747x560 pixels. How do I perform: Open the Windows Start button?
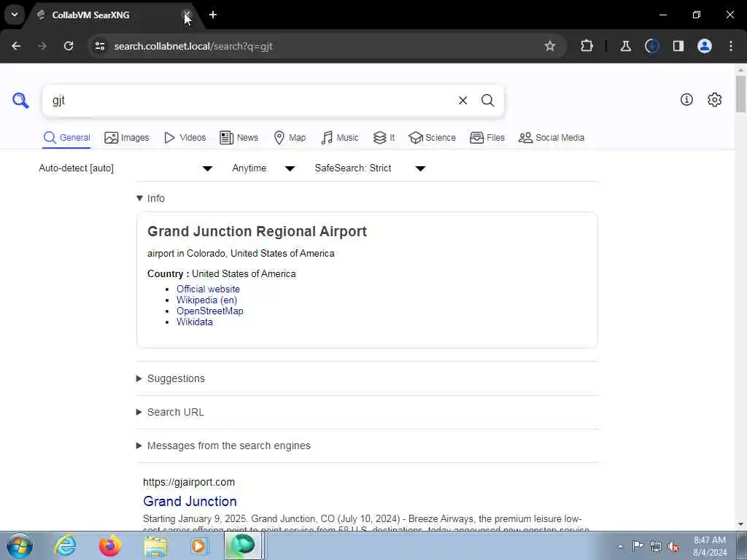(20, 545)
